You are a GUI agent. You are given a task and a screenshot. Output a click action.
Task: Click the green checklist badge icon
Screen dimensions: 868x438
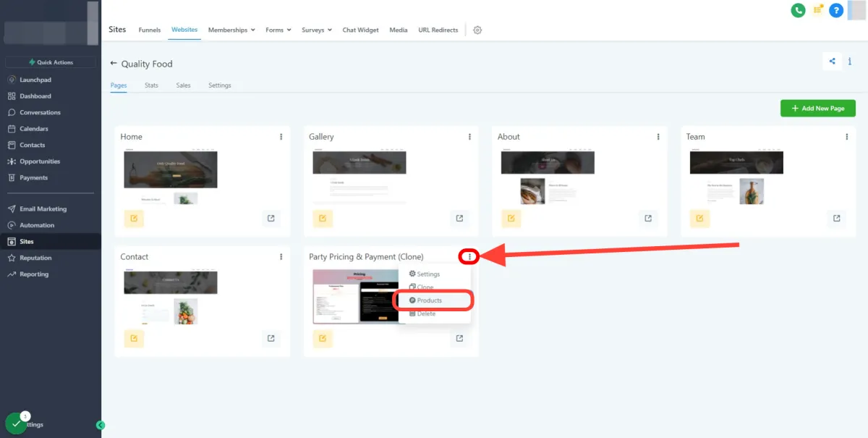[16, 423]
